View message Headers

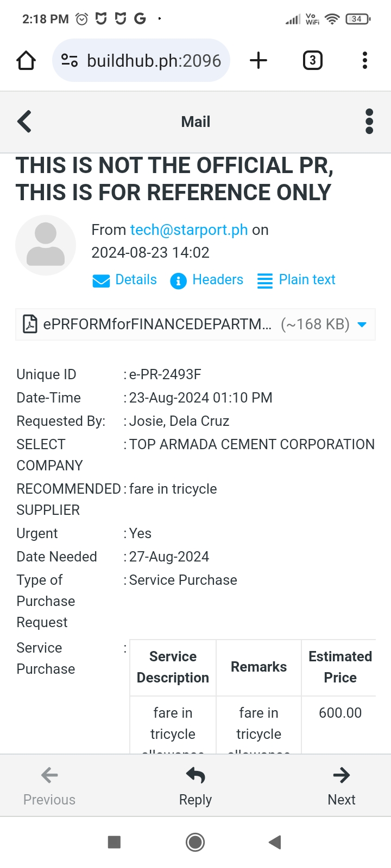pos(207,280)
